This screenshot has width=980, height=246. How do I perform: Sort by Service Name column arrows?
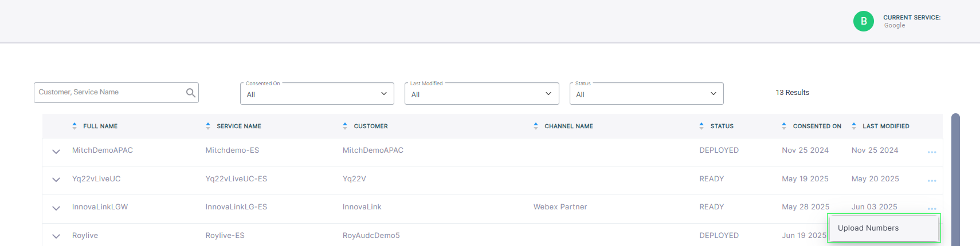coord(208,126)
